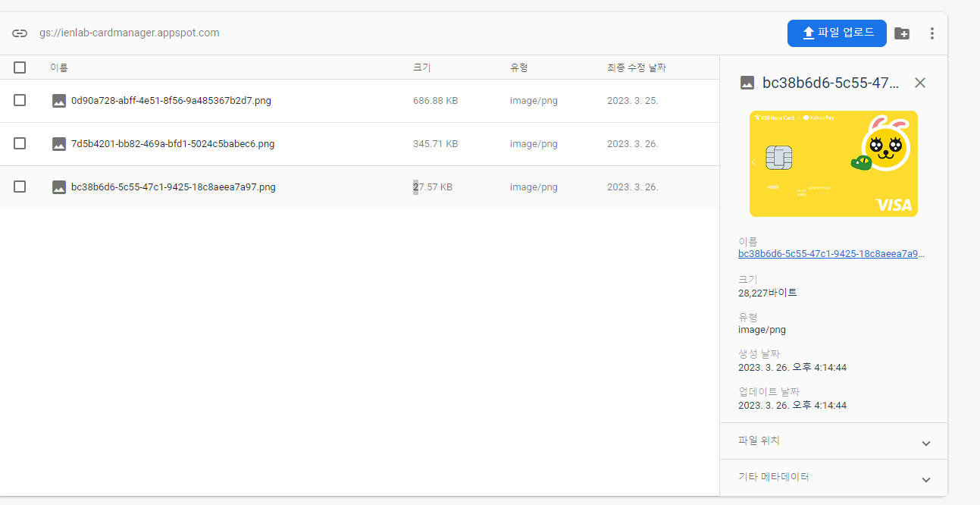Image resolution: width=980 pixels, height=505 pixels.
Task: Click the 파일 업로드 button
Action: coord(837,33)
